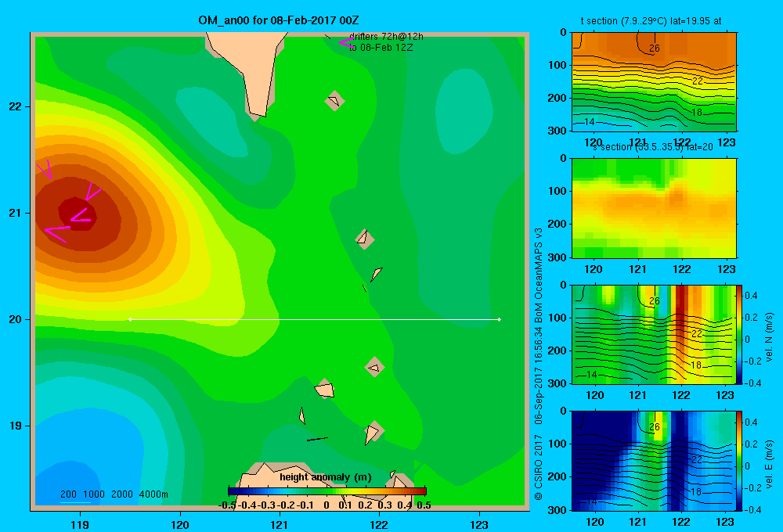Click the "200" depth contour legend label on the main map
Screen dimensions: 783x532
click(x=68, y=494)
